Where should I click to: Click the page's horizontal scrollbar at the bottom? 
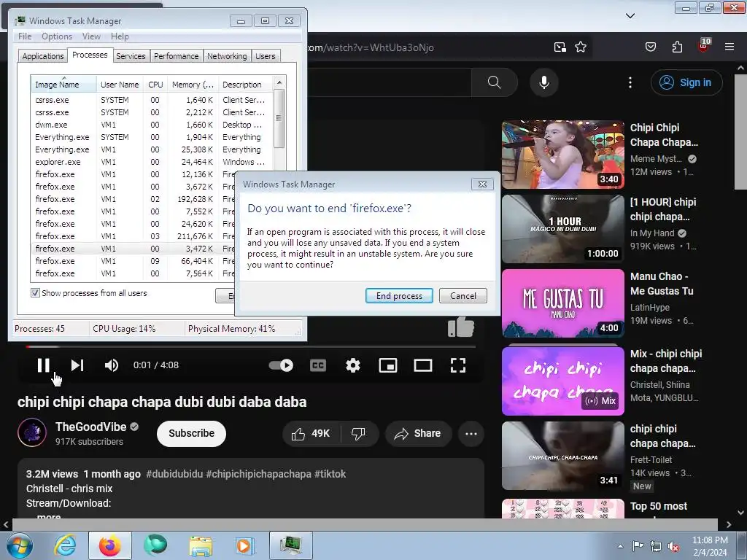(x=365, y=524)
